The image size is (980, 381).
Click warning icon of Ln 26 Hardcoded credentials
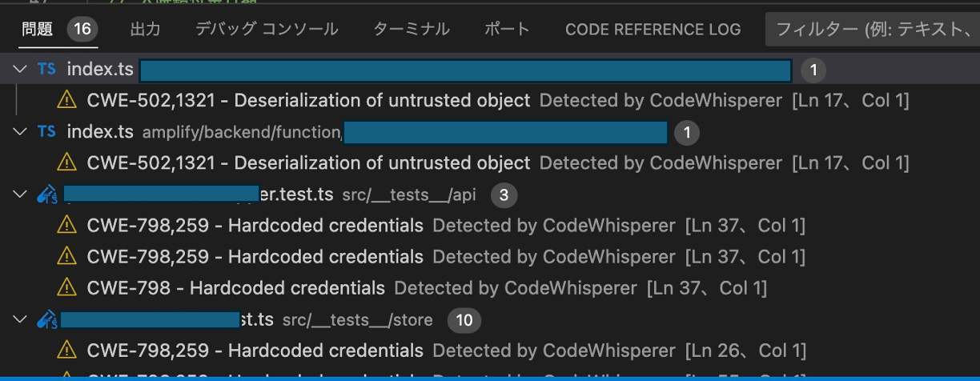pyautogui.click(x=67, y=351)
